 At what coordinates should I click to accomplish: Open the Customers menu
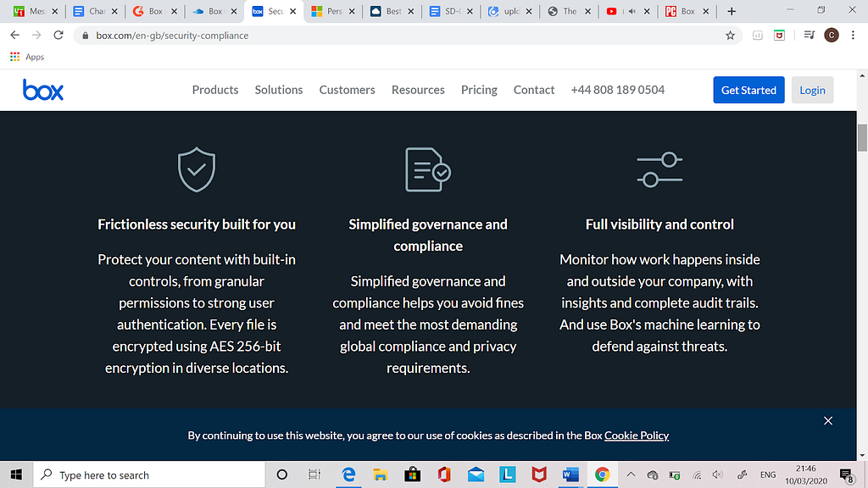[x=347, y=90]
